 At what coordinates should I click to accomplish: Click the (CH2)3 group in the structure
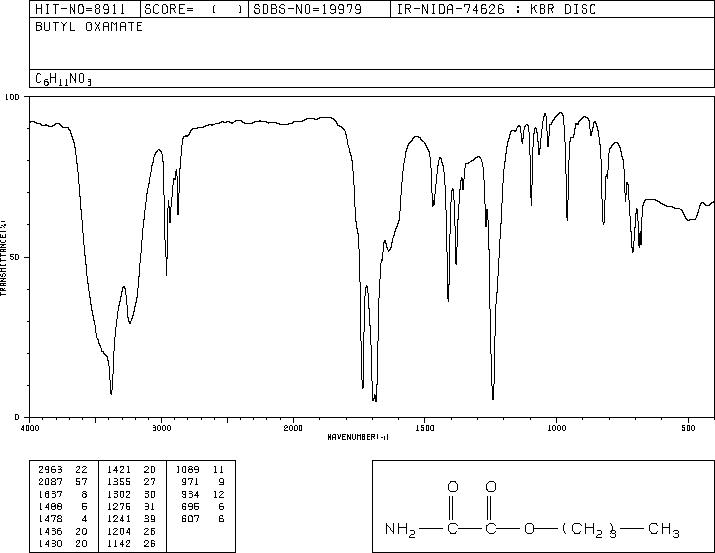click(x=589, y=530)
